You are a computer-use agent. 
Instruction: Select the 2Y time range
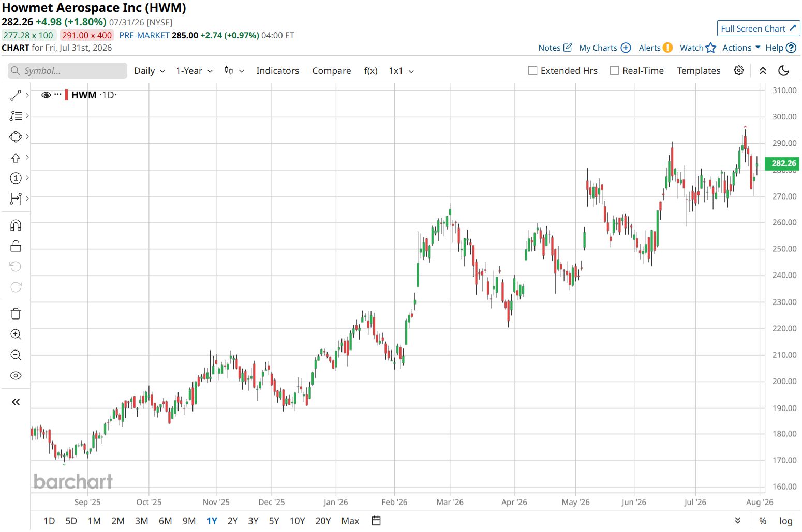point(233,521)
